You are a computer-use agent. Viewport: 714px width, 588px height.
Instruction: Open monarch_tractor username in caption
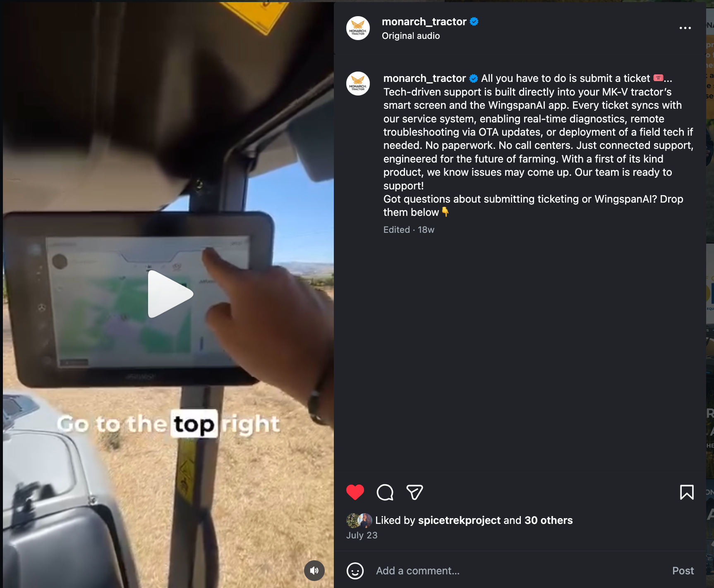[x=424, y=78]
